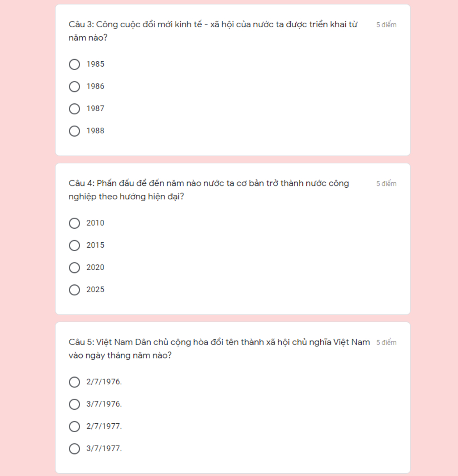Select the 3/7/1976 radio button
Screen dimensions: 458x476
point(74,404)
